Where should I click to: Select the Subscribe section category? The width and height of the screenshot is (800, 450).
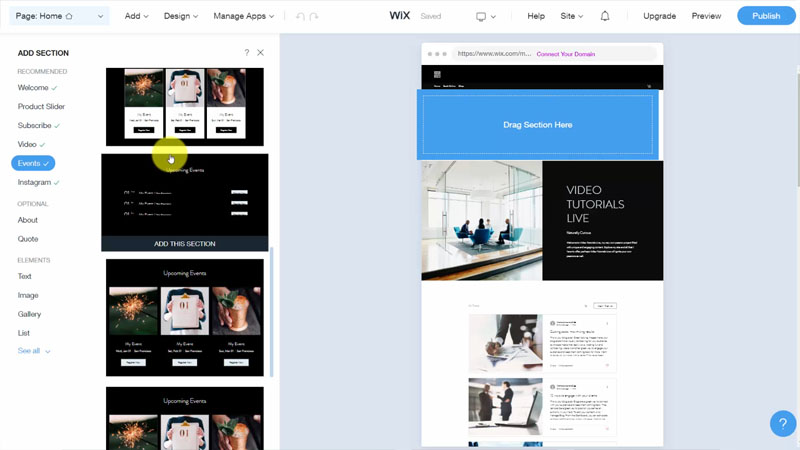[x=34, y=126]
